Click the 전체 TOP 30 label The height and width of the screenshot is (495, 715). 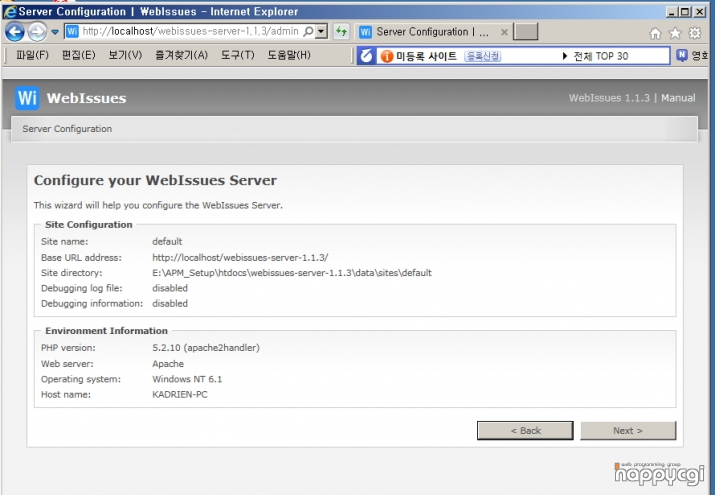tap(601, 56)
